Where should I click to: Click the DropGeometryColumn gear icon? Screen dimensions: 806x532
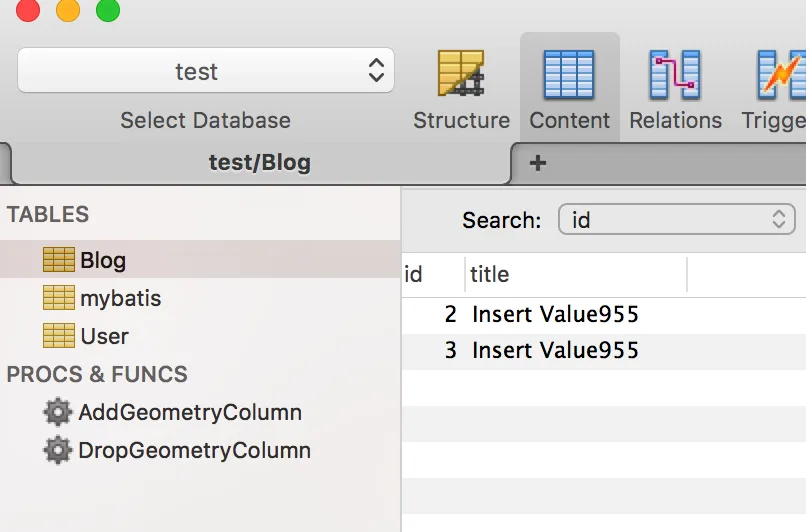click(58, 450)
